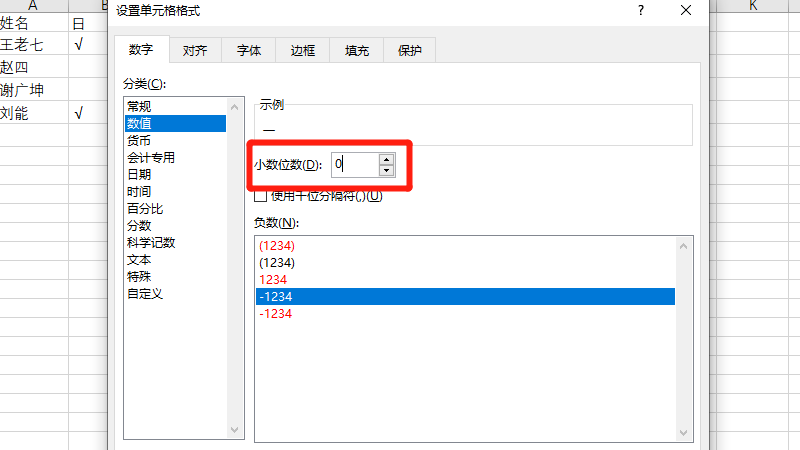Decrease decimal places with down arrow
This screenshot has height=450, width=800.
pos(387,169)
